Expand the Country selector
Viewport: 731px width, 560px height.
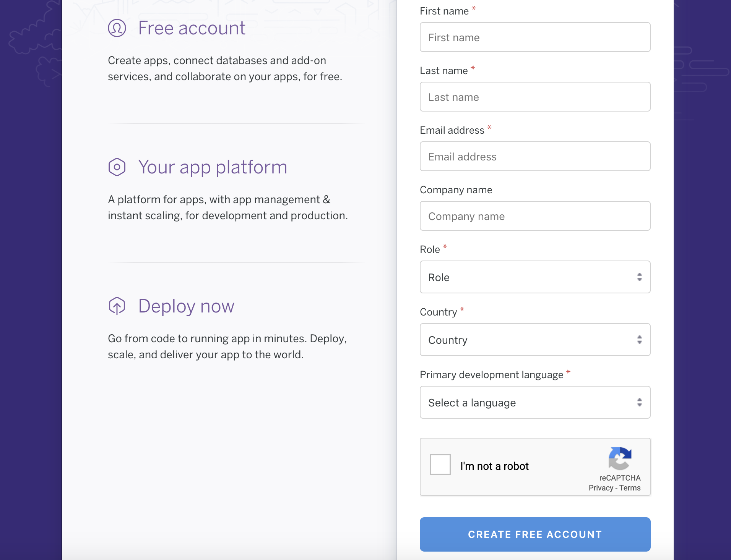point(535,340)
